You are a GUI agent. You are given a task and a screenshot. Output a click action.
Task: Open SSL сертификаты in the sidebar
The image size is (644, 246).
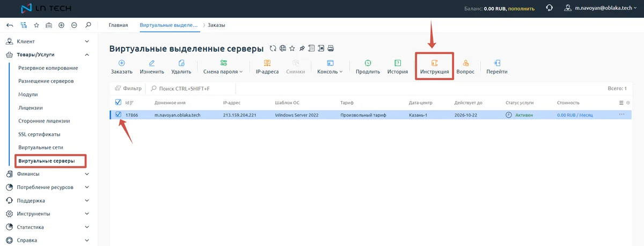(39, 134)
